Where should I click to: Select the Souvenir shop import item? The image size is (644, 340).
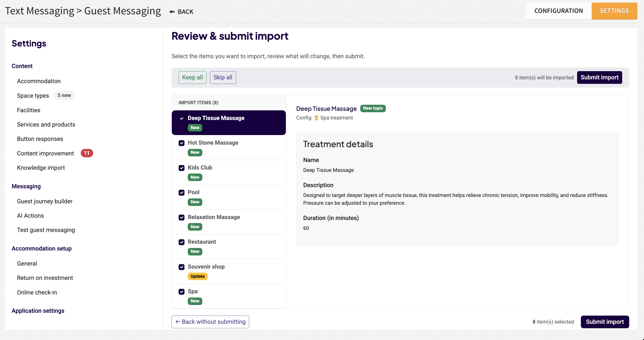[x=229, y=271]
